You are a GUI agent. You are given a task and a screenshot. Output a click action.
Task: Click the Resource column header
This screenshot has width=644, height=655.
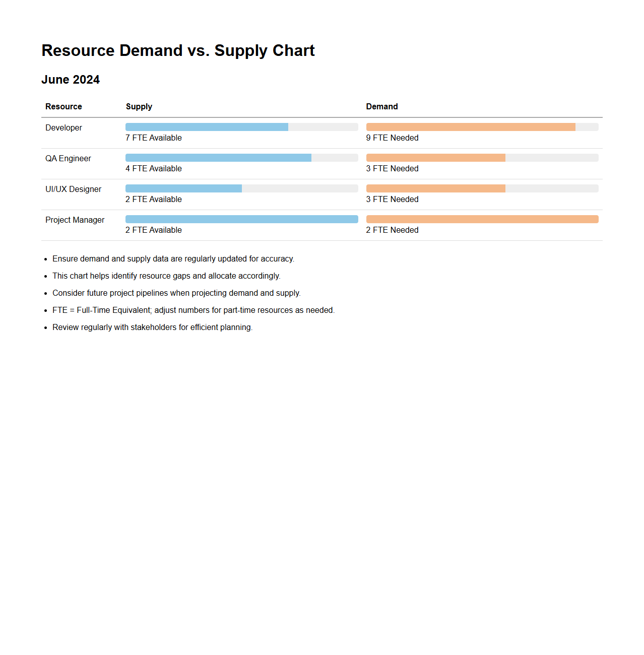pos(63,107)
